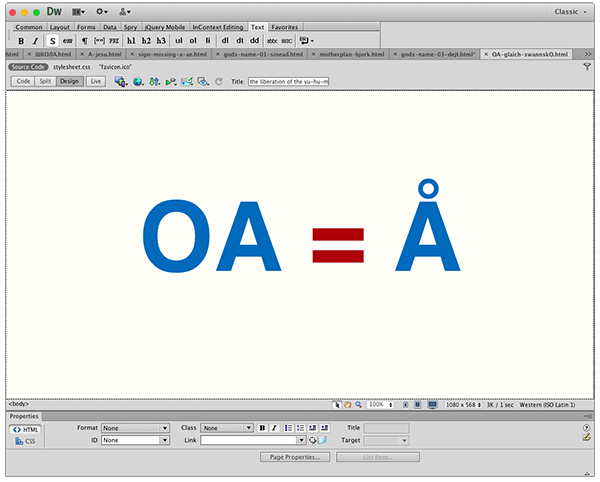The height and width of the screenshot is (482, 600).
Task: Switch Properties panel to HTML mode
Action: coord(26,430)
